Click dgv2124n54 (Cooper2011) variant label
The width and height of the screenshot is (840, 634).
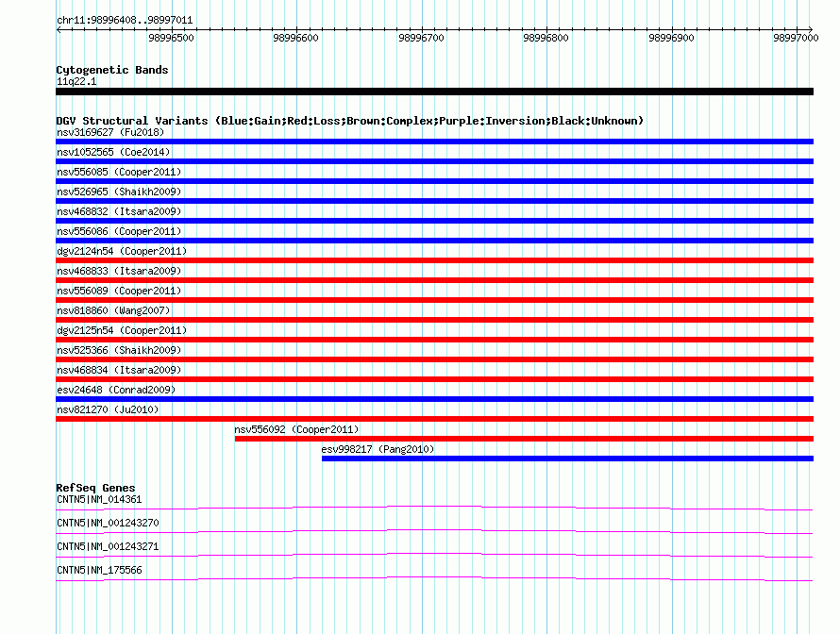pos(122,251)
